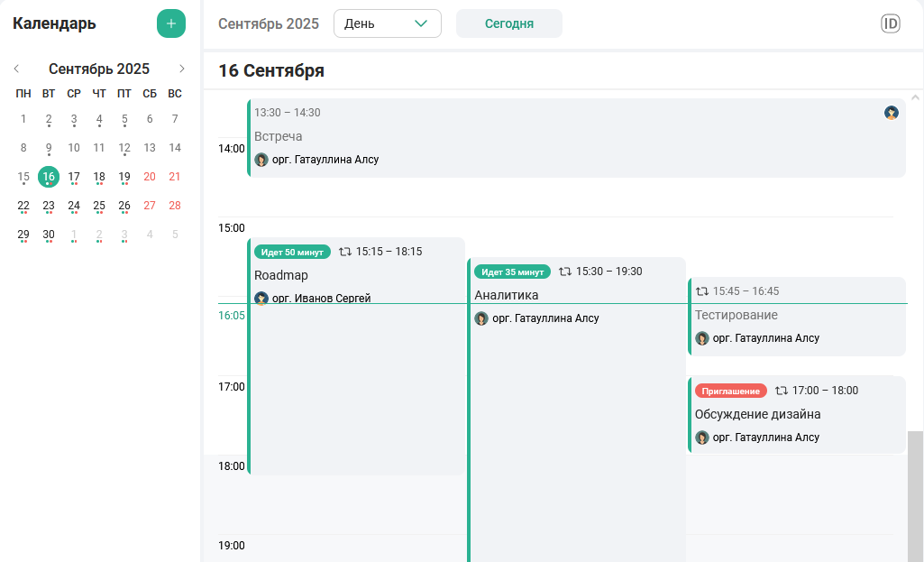
Task: Open the День view dropdown
Action: coord(387,23)
